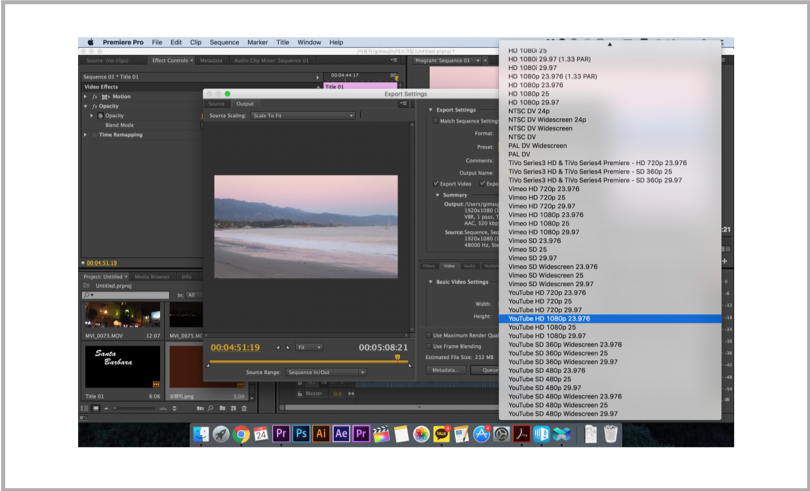
Task: Click the Apple menu logo
Action: point(90,42)
